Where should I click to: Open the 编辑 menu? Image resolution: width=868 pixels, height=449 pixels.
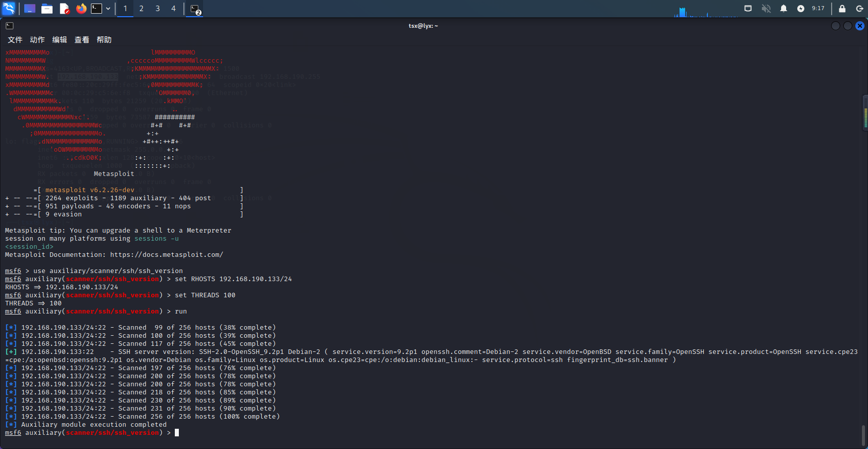pos(60,40)
